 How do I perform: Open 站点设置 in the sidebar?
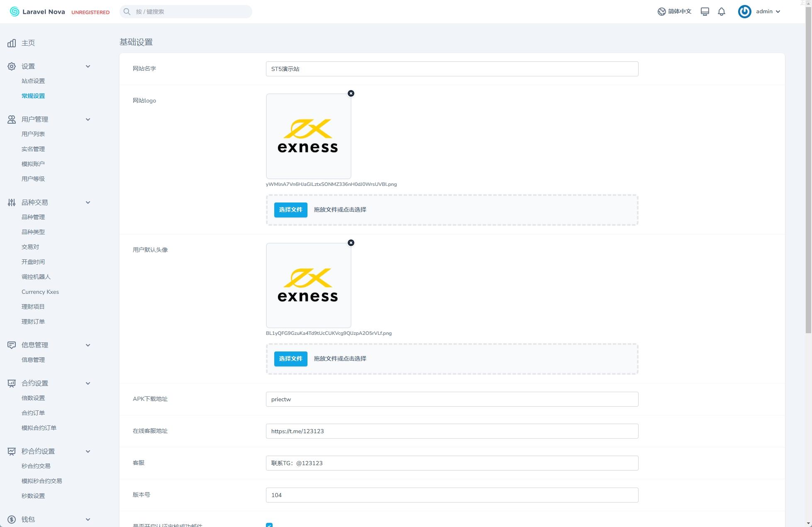tap(33, 81)
